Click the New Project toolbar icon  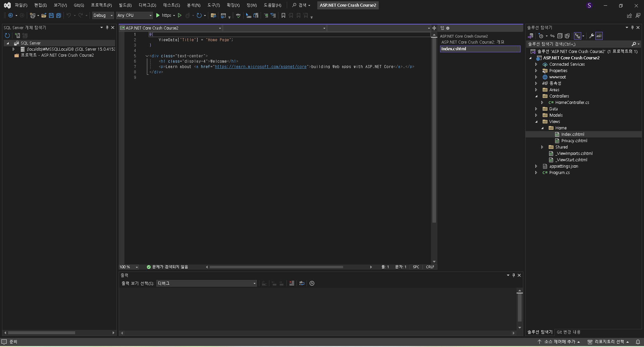pos(33,15)
